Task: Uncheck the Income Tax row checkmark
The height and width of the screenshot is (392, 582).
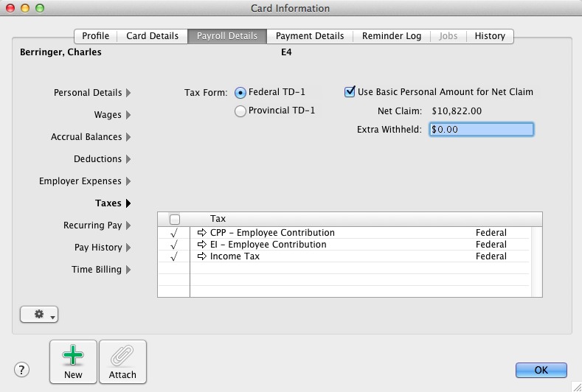Action: click(174, 256)
